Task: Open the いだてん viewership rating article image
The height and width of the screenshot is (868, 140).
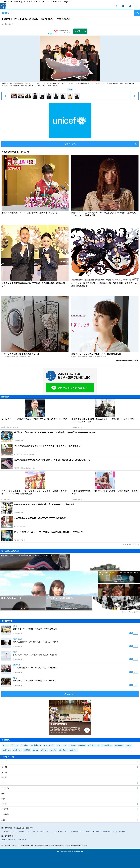Action: coord(35,253)
